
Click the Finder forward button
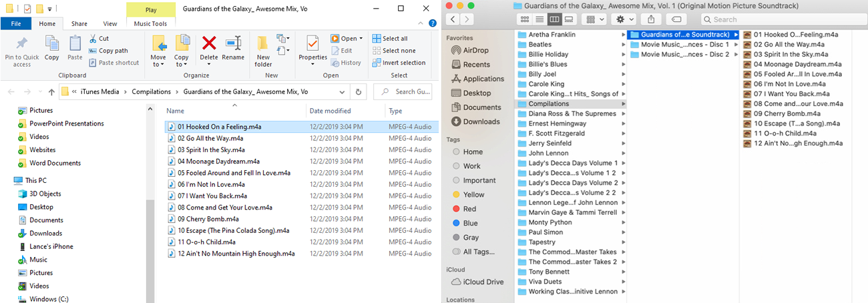click(467, 19)
